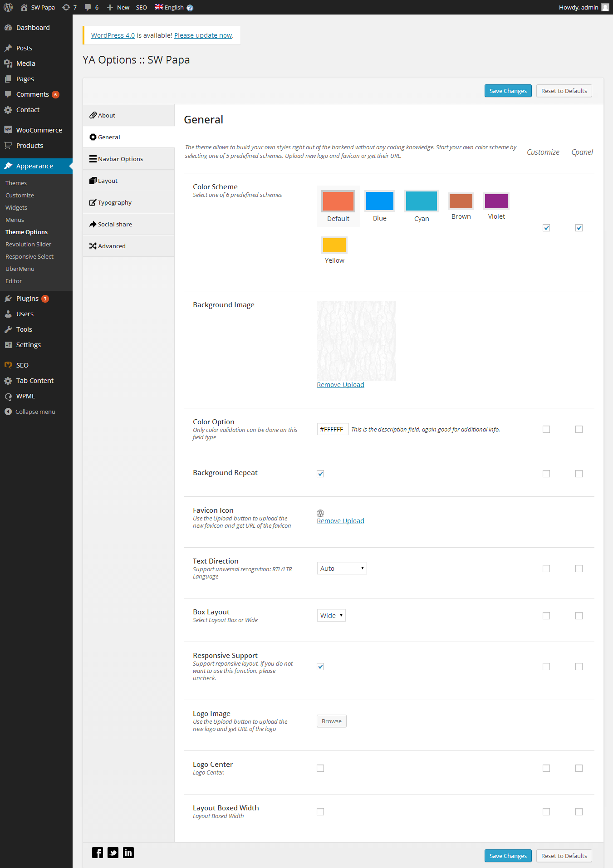Disable the Background Repeat checkbox
The width and height of the screenshot is (613, 868).
coord(320,474)
